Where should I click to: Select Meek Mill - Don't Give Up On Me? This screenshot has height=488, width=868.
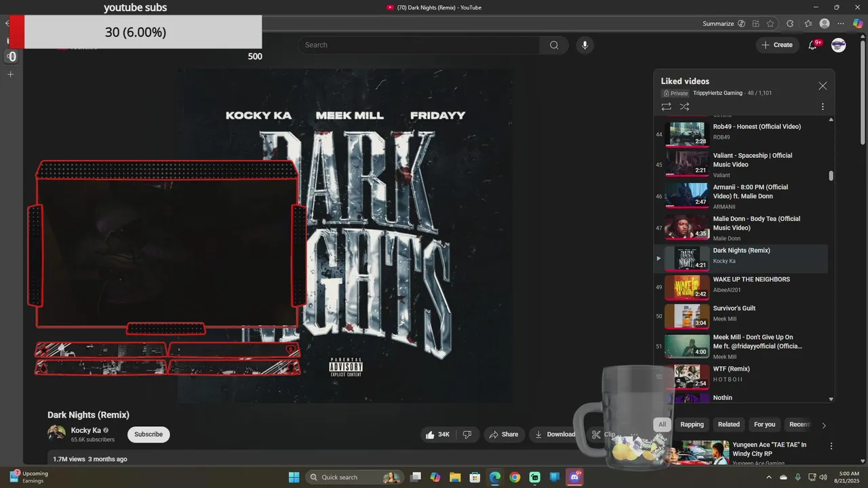pyautogui.click(x=741, y=346)
